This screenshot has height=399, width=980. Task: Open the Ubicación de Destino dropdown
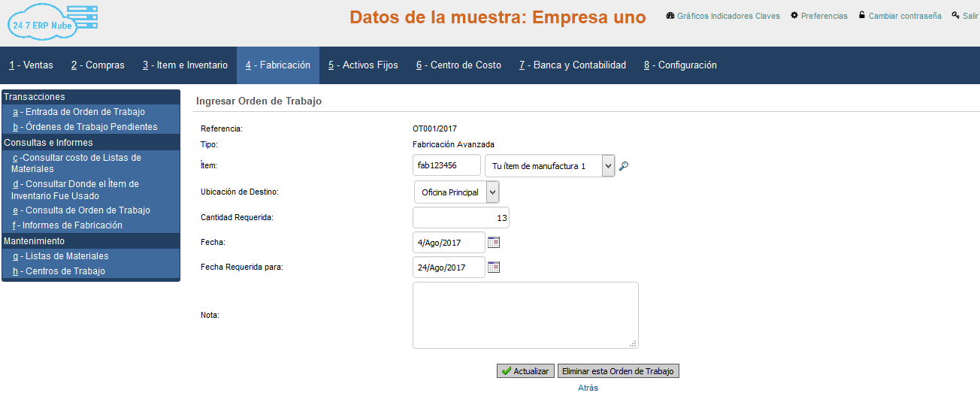click(492, 192)
